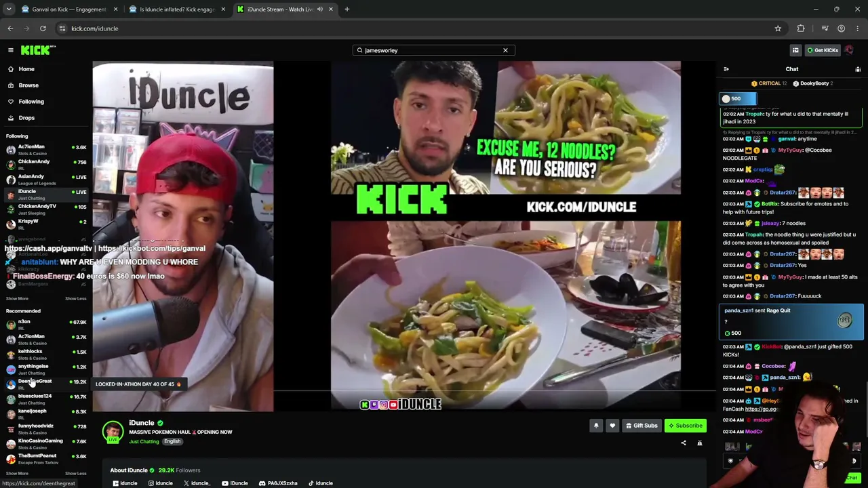The image size is (868, 488).
Task: Open AsianAndy channel in Following list
Action: pos(46,180)
